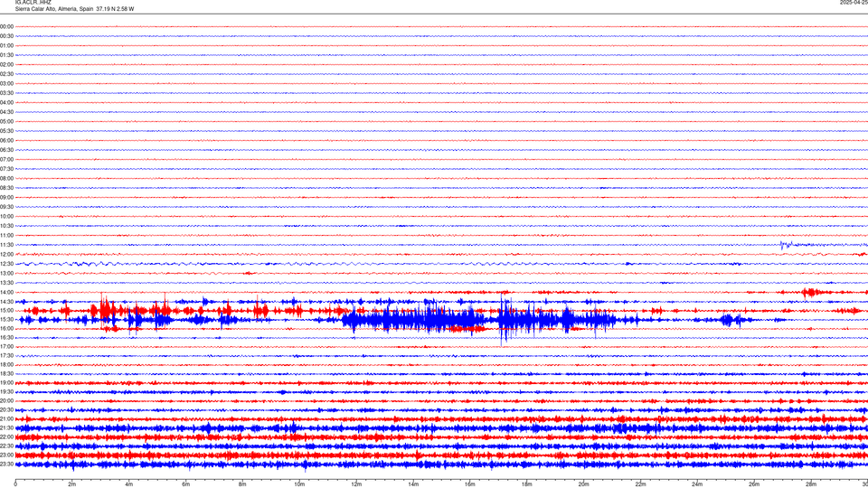Select the 00:00 trace time label
868x488 pixels.
pyautogui.click(x=6, y=26)
